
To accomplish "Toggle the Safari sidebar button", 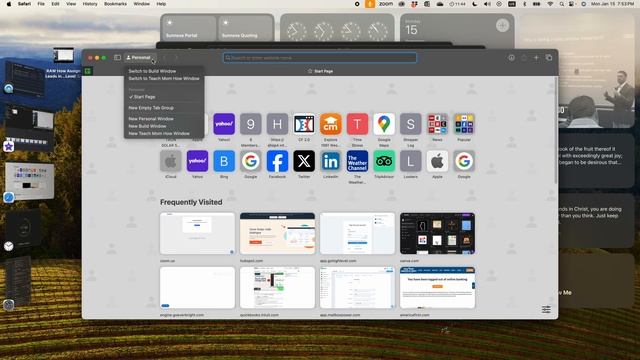I will 117,58.
